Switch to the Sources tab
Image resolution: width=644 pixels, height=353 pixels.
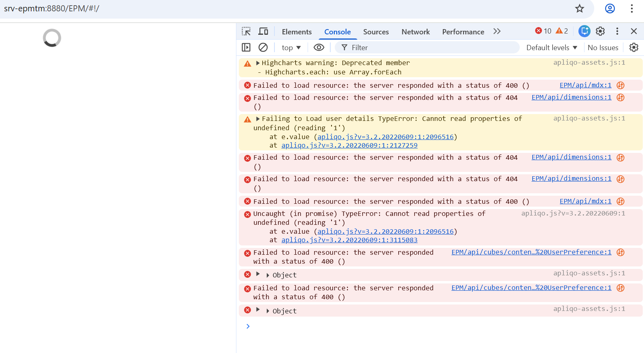[376, 32]
